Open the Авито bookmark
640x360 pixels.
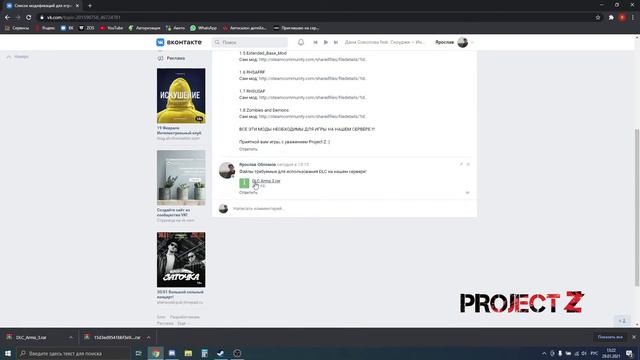pos(176,28)
